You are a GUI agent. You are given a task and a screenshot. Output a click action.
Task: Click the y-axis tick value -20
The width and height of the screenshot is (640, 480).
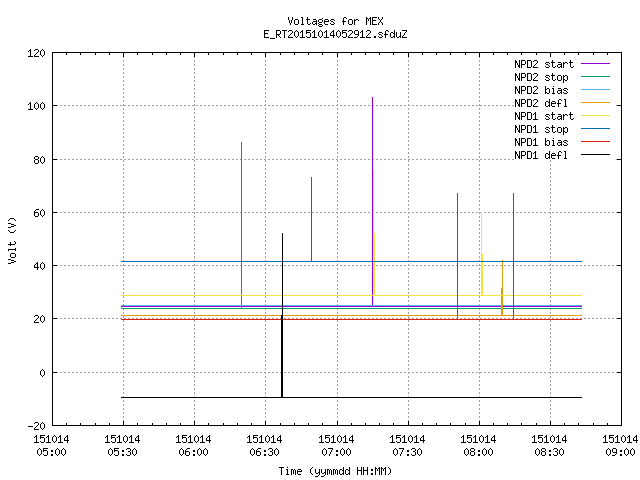(36, 426)
